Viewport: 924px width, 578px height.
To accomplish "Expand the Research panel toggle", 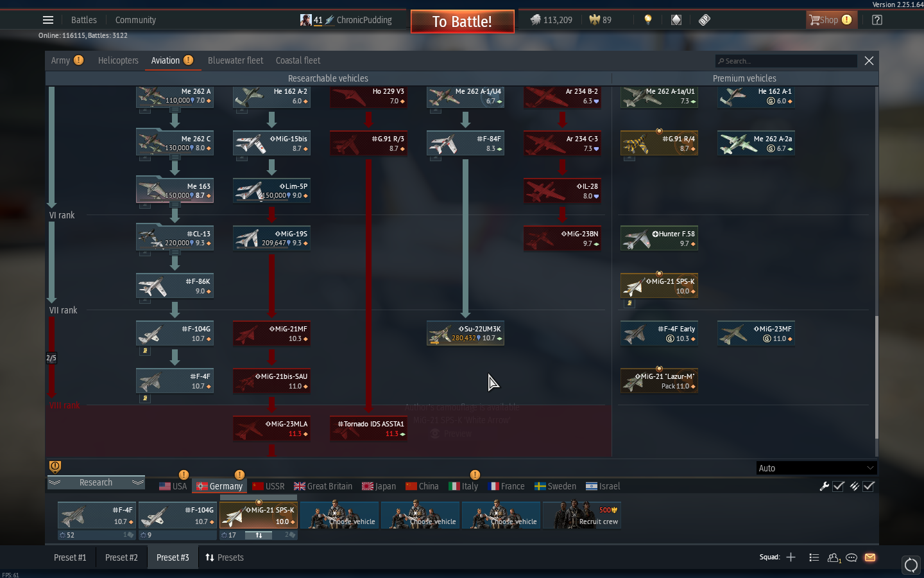I will (96, 482).
